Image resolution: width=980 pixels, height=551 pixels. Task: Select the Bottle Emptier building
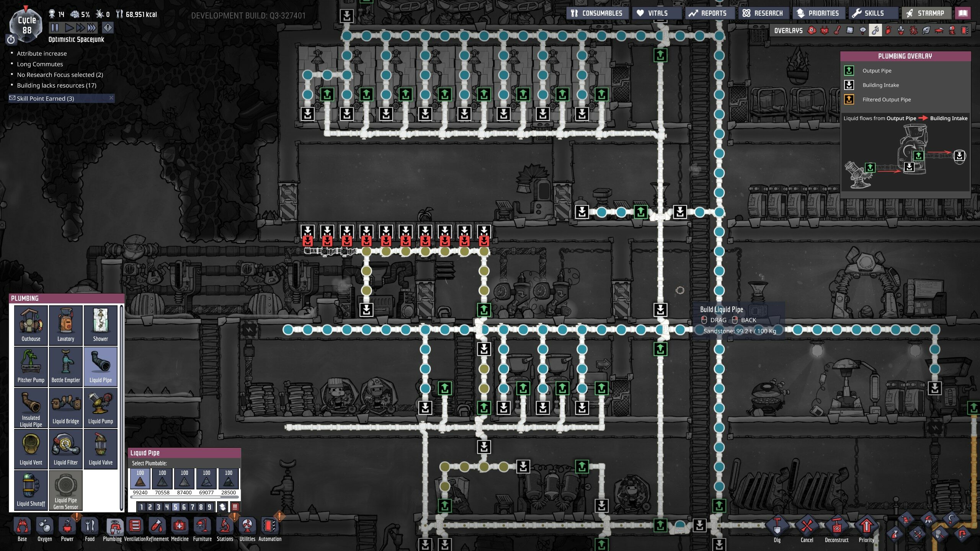66,367
